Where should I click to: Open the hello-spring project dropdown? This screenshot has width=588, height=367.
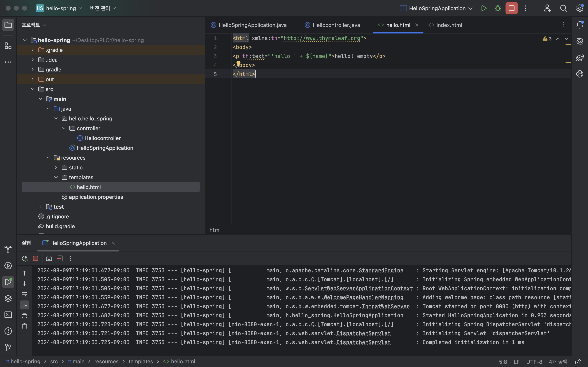59,8
